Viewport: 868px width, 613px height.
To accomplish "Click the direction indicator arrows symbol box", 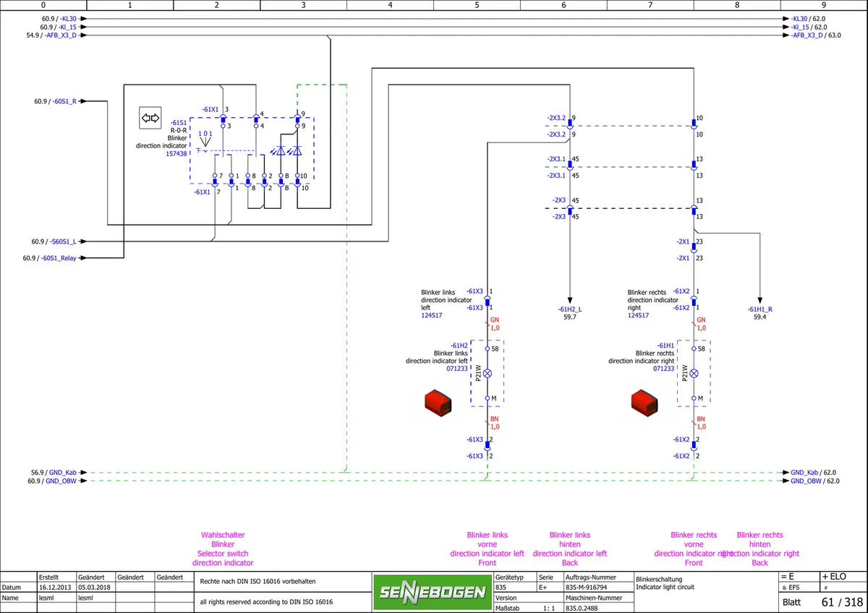I will 150,118.
